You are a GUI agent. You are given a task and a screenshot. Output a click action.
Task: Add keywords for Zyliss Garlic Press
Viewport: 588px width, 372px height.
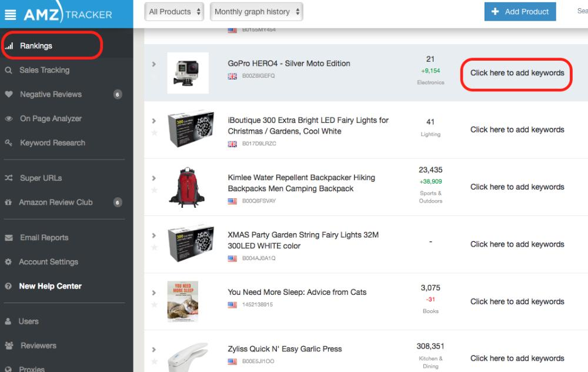click(x=517, y=358)
